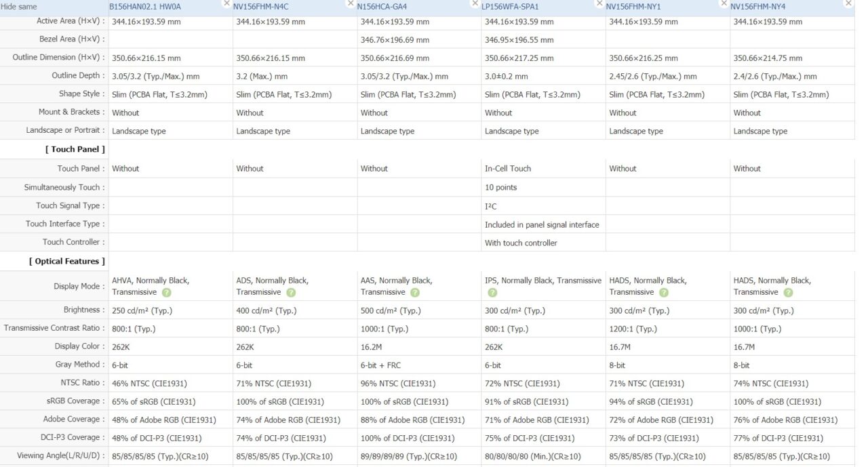Click the Shape Style row label

(x=82, y=94)
